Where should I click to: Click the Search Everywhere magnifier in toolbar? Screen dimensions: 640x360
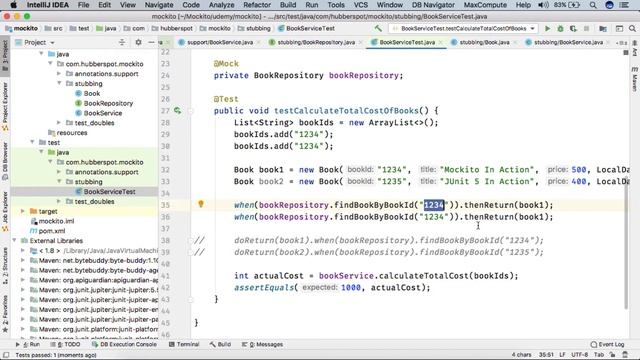tap(632, 29)
